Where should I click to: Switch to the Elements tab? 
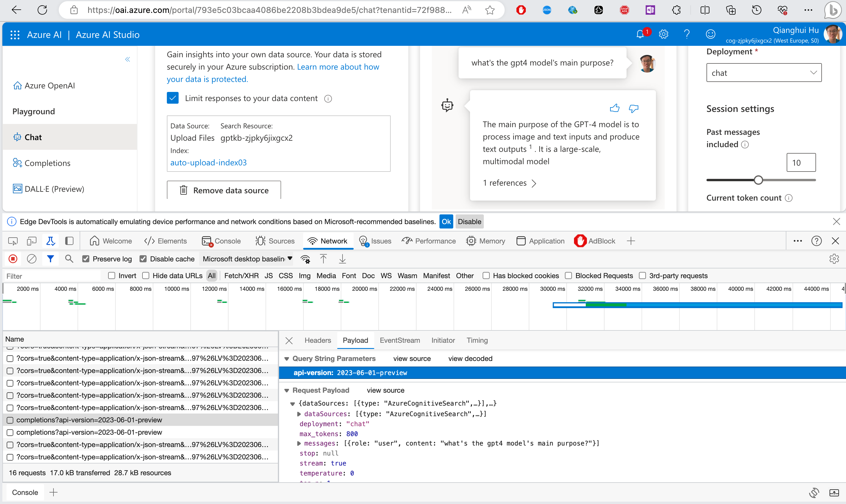[x=165, y=241]
